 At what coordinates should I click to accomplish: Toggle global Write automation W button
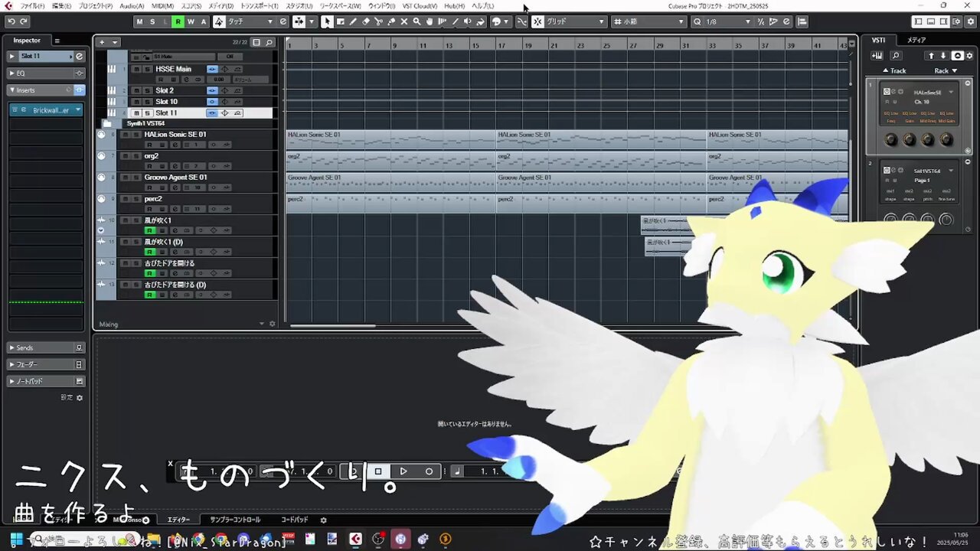click(x=191, y=21)
